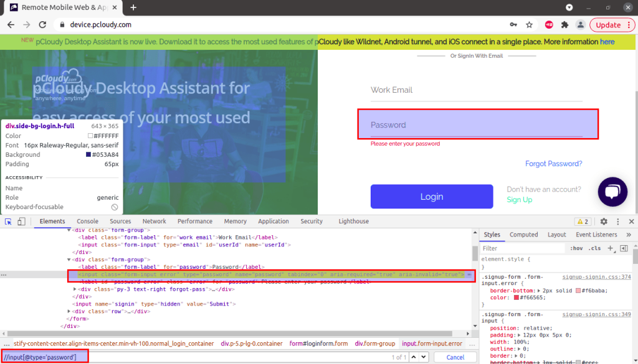Open the tab search dropdown icon

[x=569, y=7]
